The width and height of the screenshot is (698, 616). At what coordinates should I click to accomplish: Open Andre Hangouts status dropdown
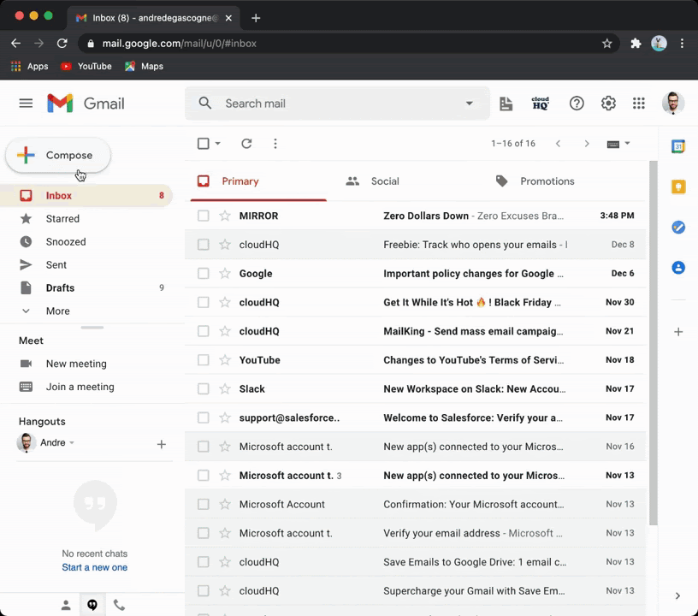72,443
